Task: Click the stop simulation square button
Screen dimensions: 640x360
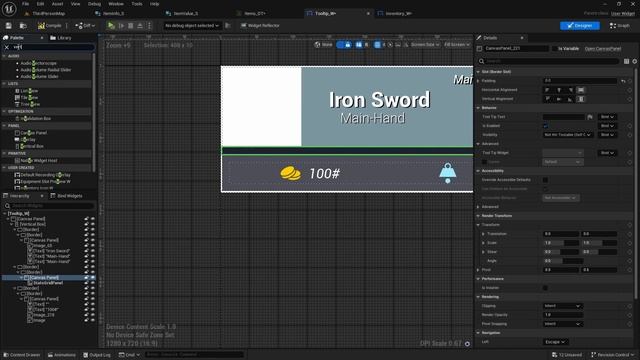Action: pyautogui.click(x=131, y=26)
